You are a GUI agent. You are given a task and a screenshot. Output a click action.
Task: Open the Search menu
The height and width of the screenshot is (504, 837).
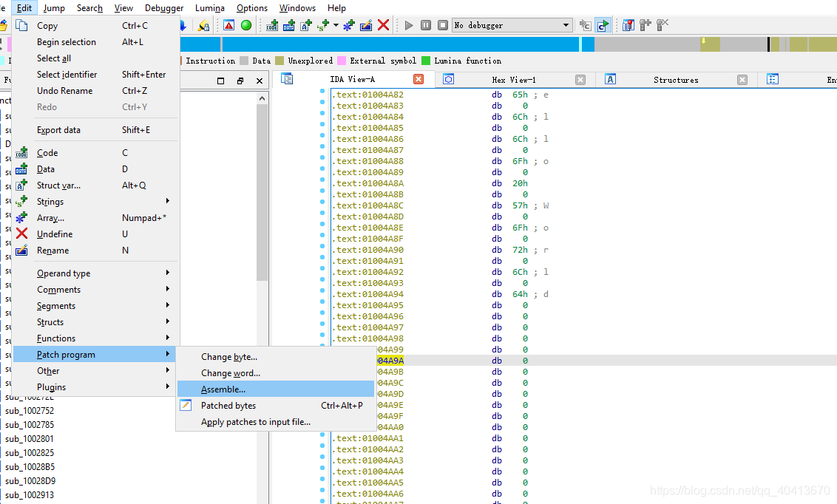(89, 8)
